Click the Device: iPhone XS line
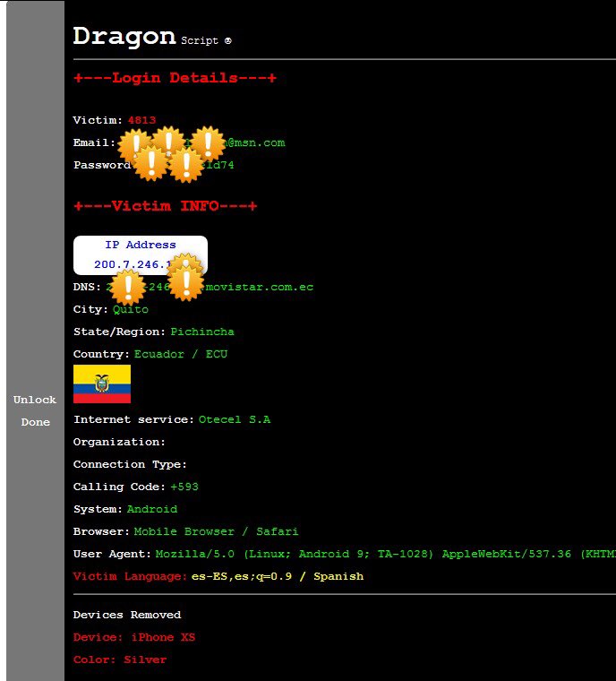 (134, 638)
